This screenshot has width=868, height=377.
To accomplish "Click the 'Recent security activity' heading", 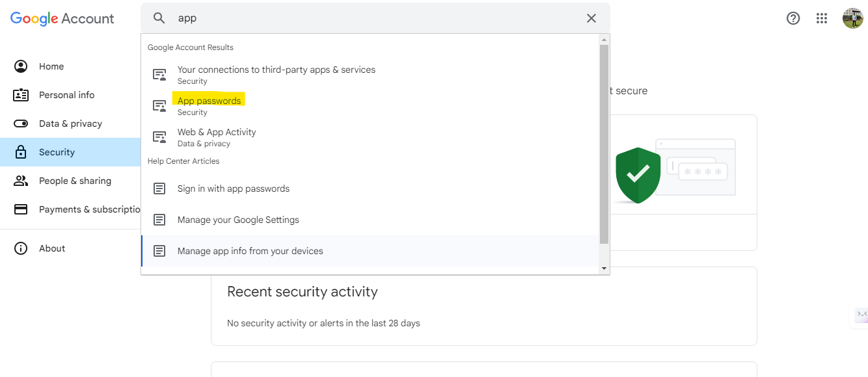I will [x=303, y=292].
